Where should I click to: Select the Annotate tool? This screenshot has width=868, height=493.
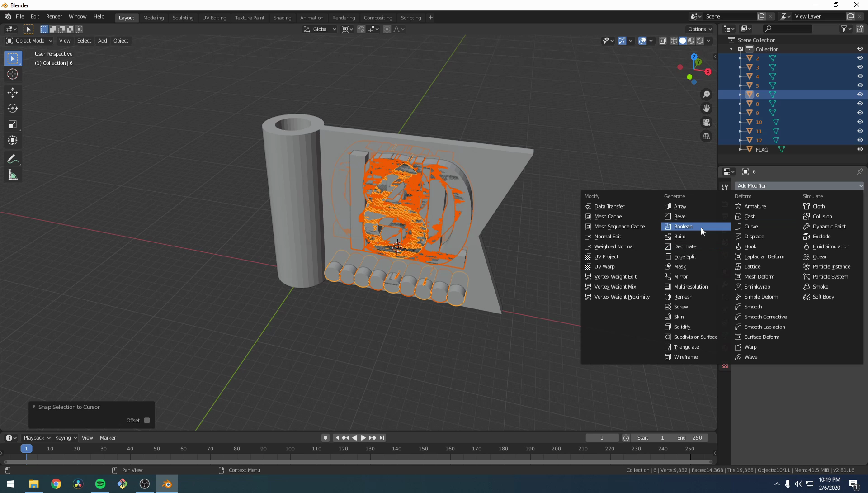click(x=13, y=159)
